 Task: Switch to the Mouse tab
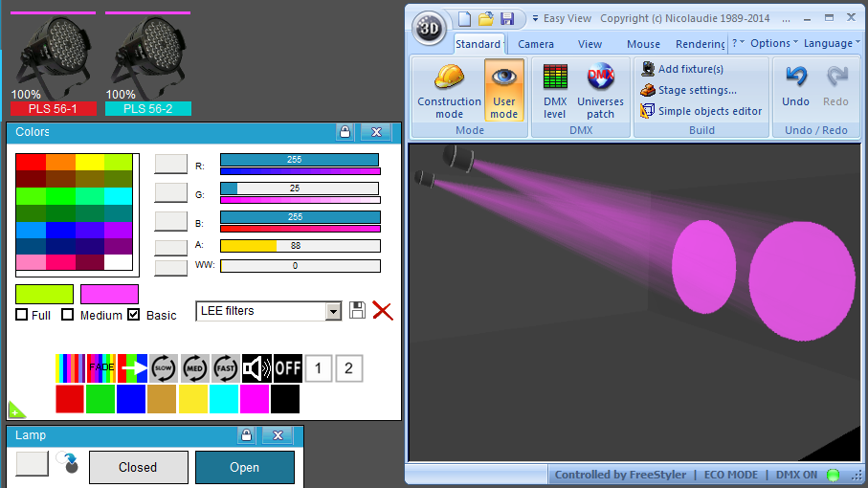[643, 44]
